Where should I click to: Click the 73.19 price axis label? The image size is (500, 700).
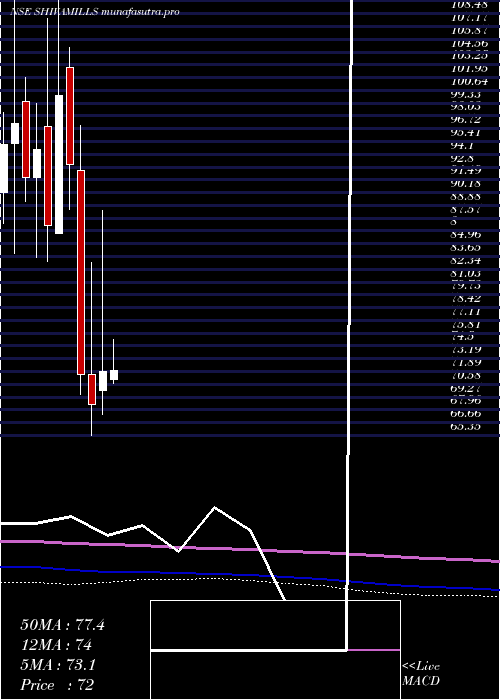467,349
